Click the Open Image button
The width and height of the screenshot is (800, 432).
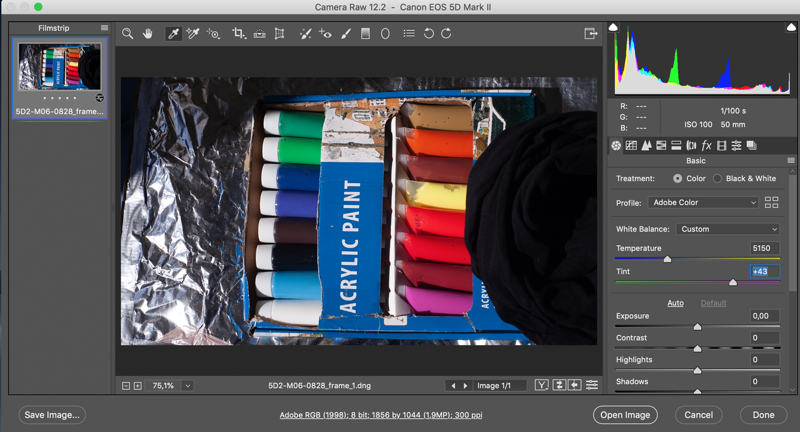[625, 415]
